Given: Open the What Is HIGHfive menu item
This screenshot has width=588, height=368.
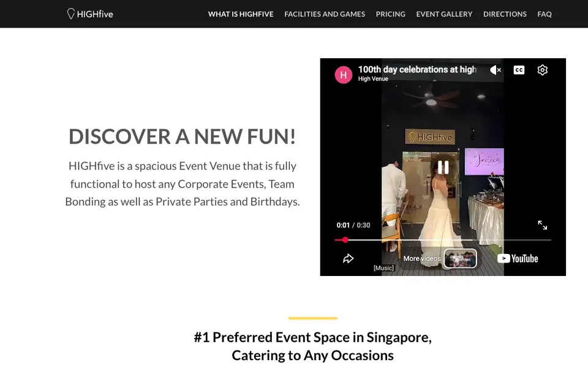Looking at the screenshot, I should click(x=241, y=14).
